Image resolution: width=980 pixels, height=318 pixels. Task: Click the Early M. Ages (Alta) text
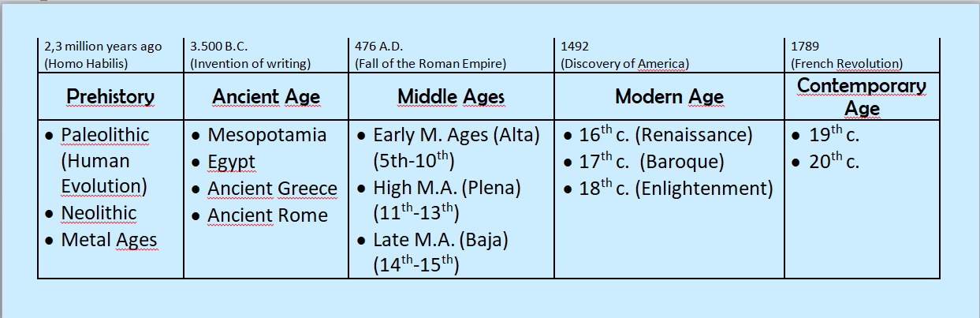coord(456,135)
